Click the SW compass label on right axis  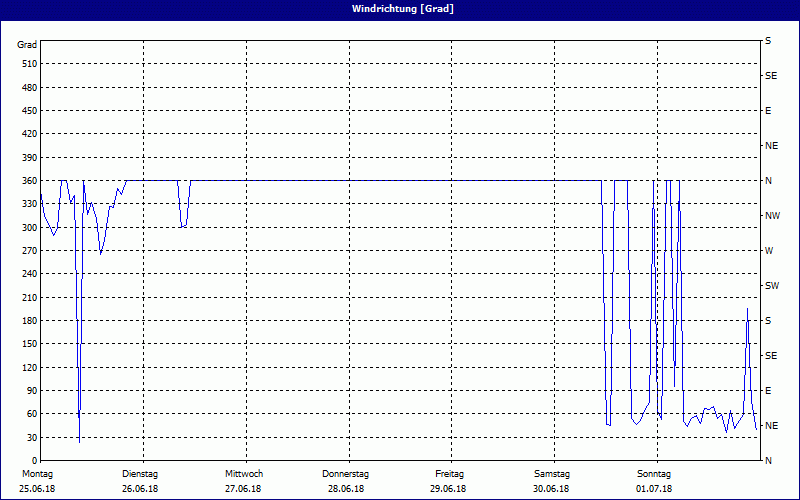(x=771, y=286)
